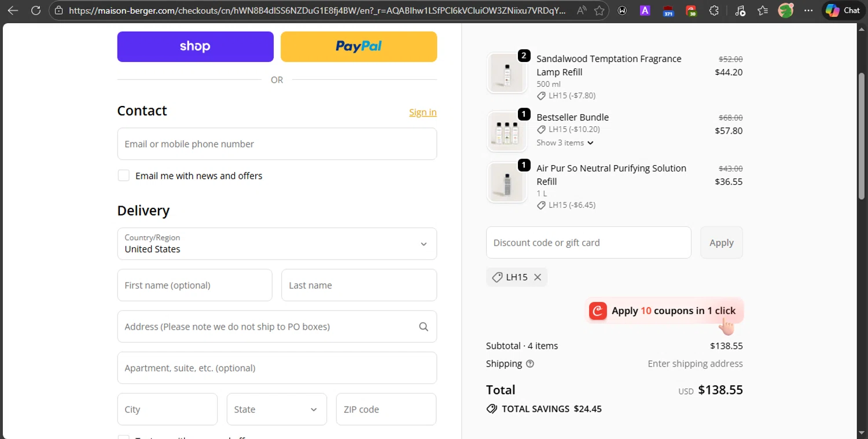Click 'TOTAL SAVINGS $24.45' text
Viewport: 868px width, 439px height.
(551, 409)
